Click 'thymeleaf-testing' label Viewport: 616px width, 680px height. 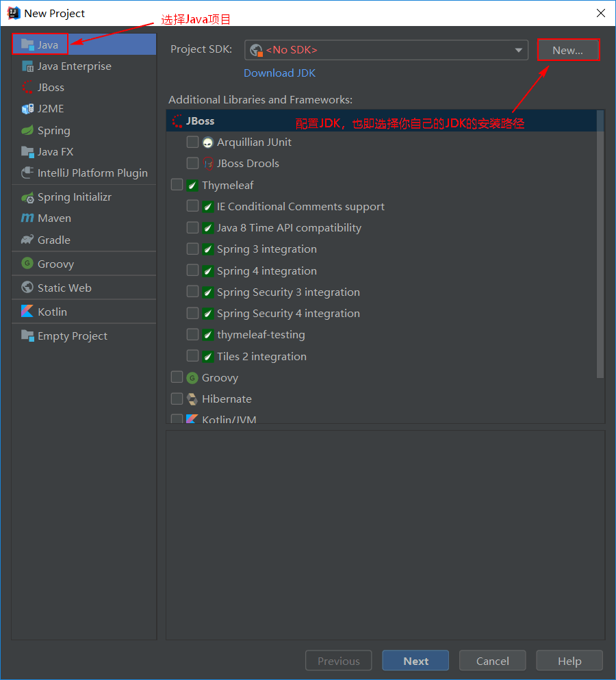pos(261,334)
